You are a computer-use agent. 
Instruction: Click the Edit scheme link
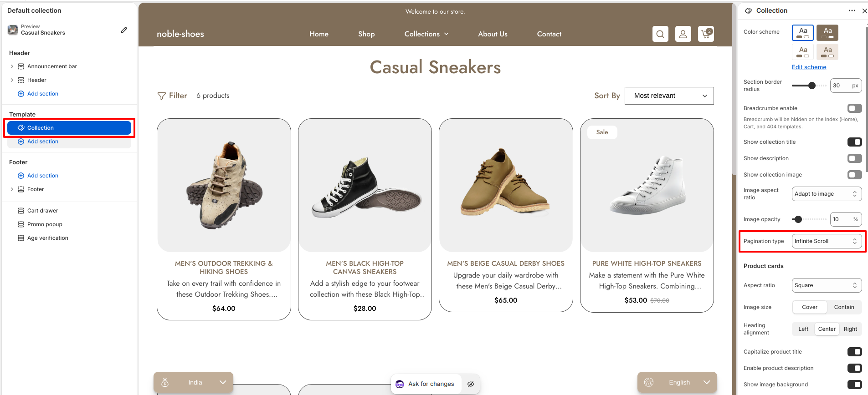[809, 67]
